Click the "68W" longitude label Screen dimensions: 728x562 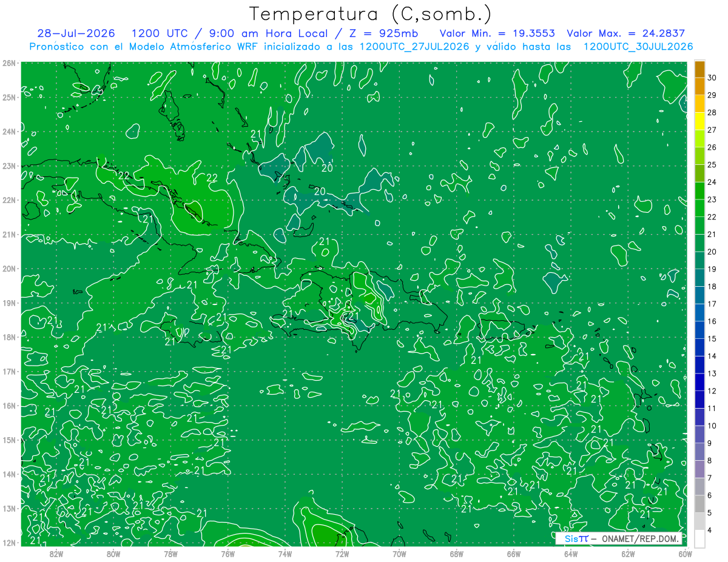(457, 554)
